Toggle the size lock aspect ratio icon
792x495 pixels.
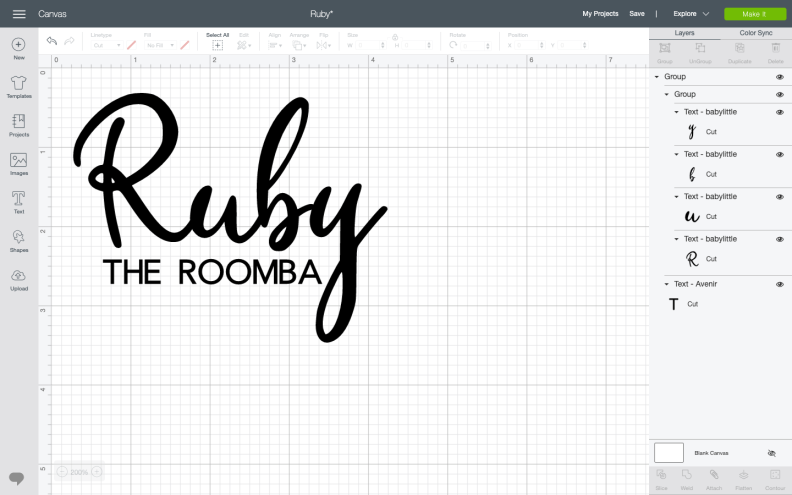coord(395,37)
